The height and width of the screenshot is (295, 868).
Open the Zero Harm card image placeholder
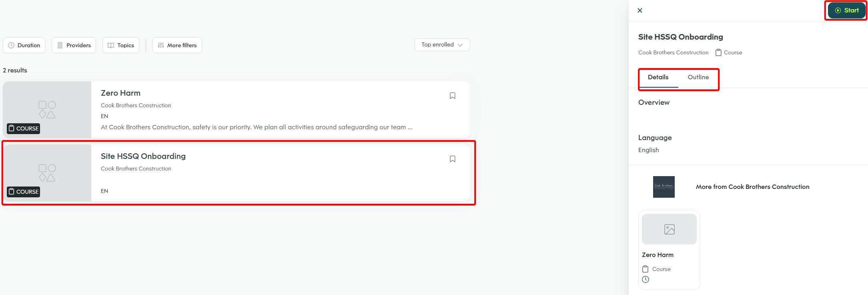tap(669, 229)
